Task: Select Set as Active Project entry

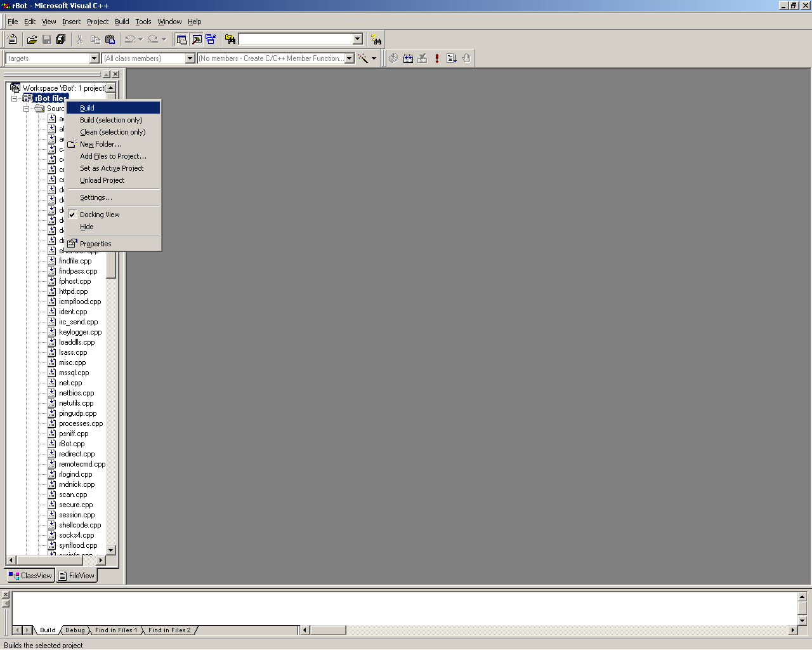Action: point(114,168)
